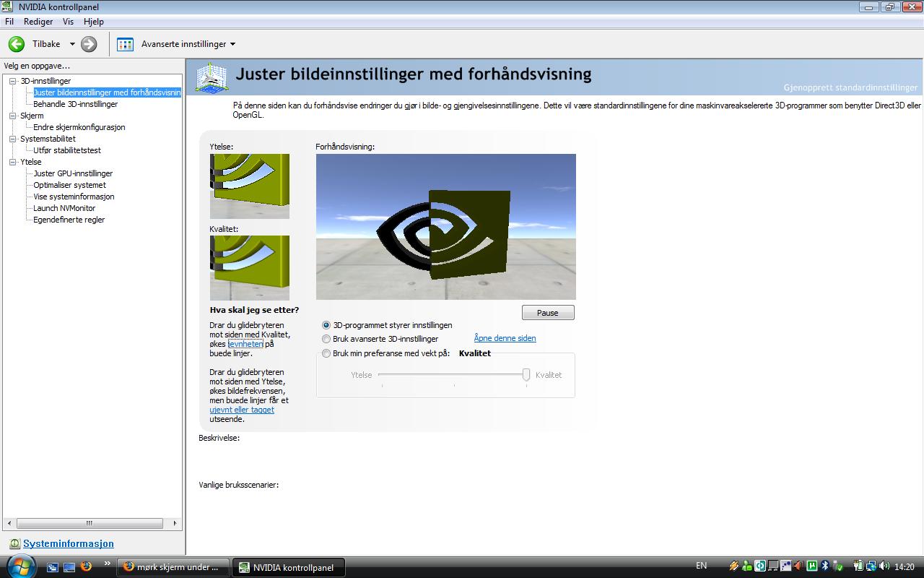The height and width of the screenshot is (578, 924).
Task: Open 'Optimaliser systemet' in the tree
Action: pos(69,185)
